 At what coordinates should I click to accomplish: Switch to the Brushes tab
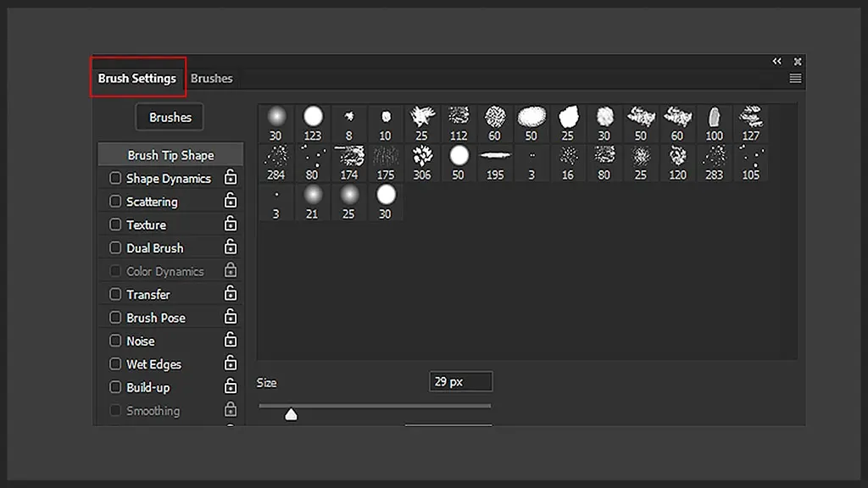211,78
